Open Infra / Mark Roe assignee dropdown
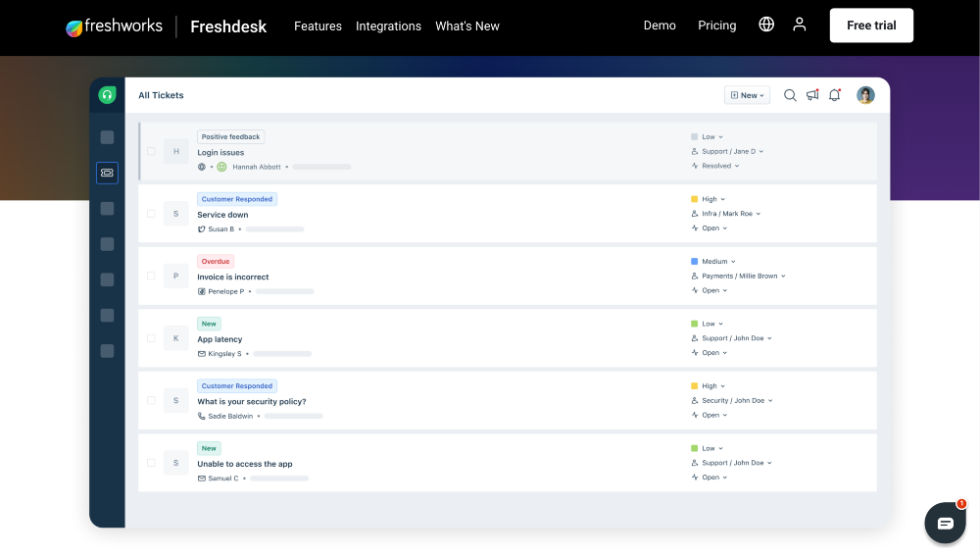The height and width of the screenshot is (556, 980). click(x=726, y=214)
